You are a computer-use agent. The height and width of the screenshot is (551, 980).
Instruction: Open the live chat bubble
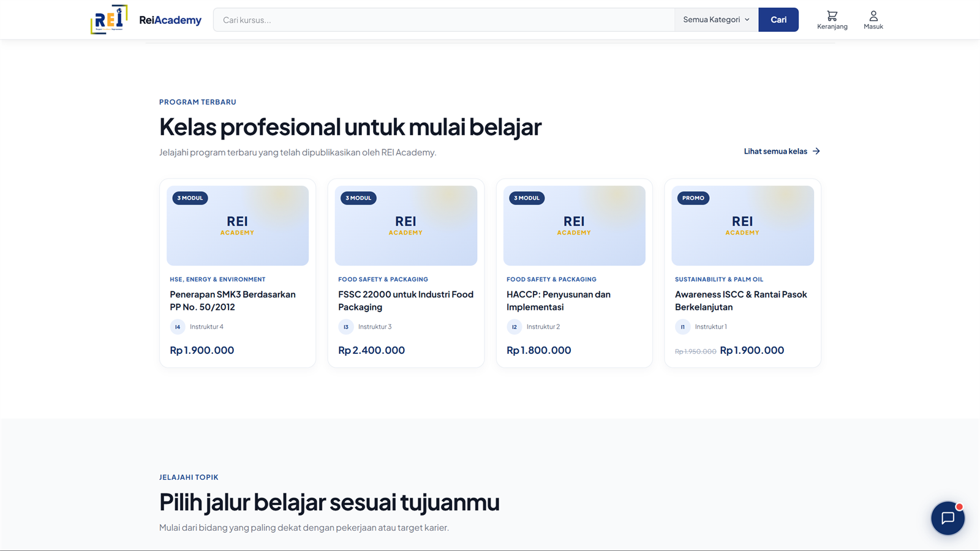[948, 518]
